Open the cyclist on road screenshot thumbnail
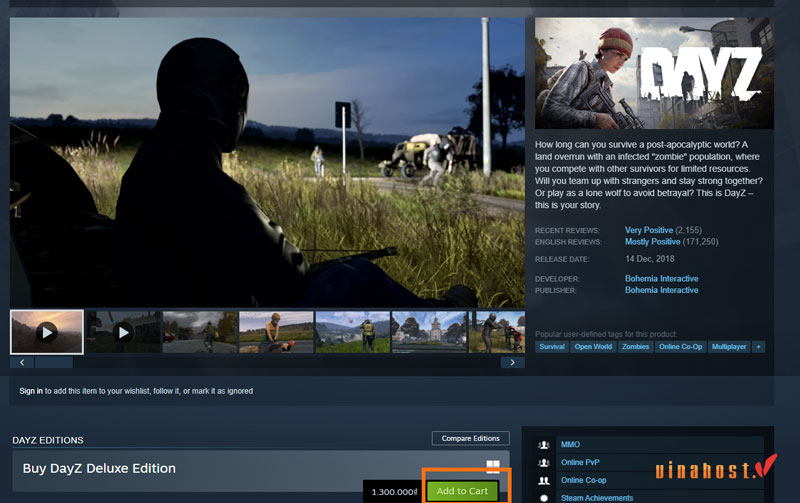This screenshot has width=800, height=503. (x=200, y=332)
